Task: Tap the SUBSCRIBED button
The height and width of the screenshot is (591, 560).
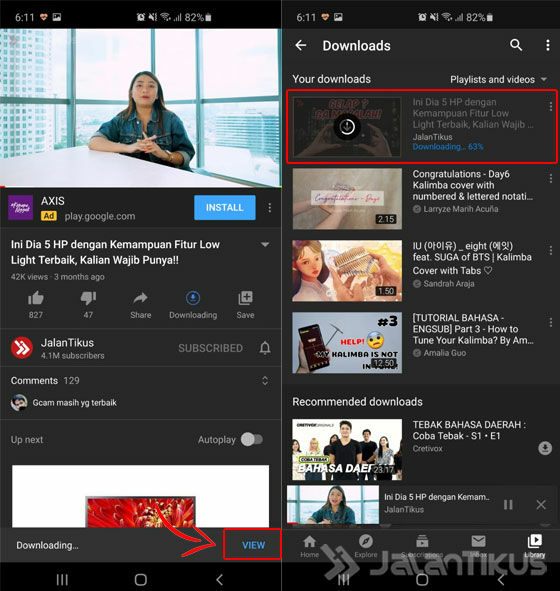Action: tap(210, 348)
